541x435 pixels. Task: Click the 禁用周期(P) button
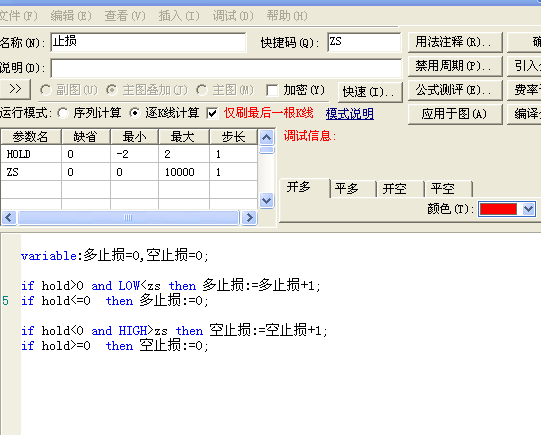click(455, 66)
